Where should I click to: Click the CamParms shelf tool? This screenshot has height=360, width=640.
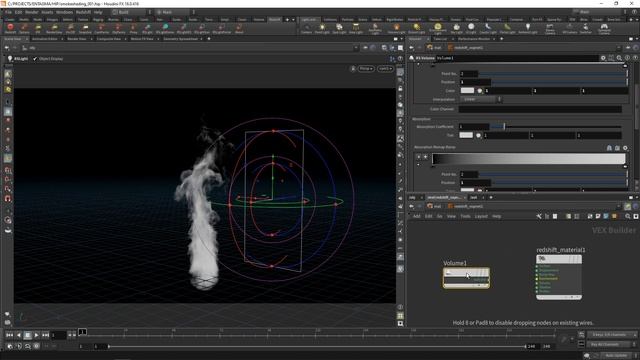pyautogui.click(x=102, y=28)
